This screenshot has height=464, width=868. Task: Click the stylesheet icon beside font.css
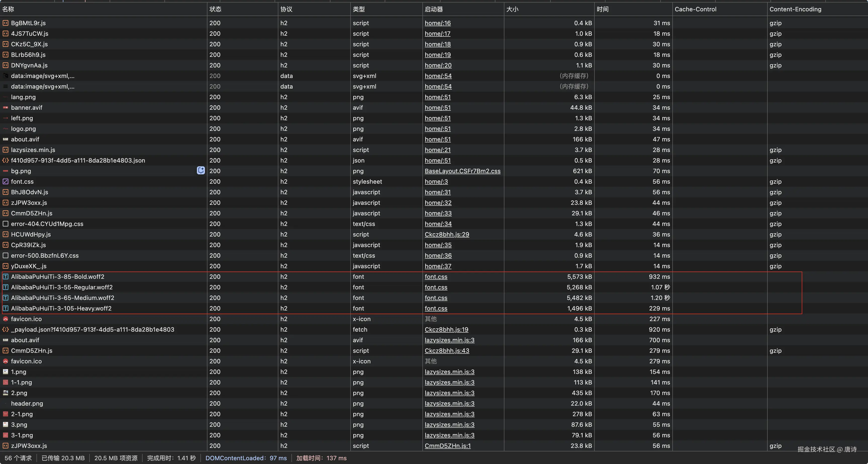tap(5, 181)
